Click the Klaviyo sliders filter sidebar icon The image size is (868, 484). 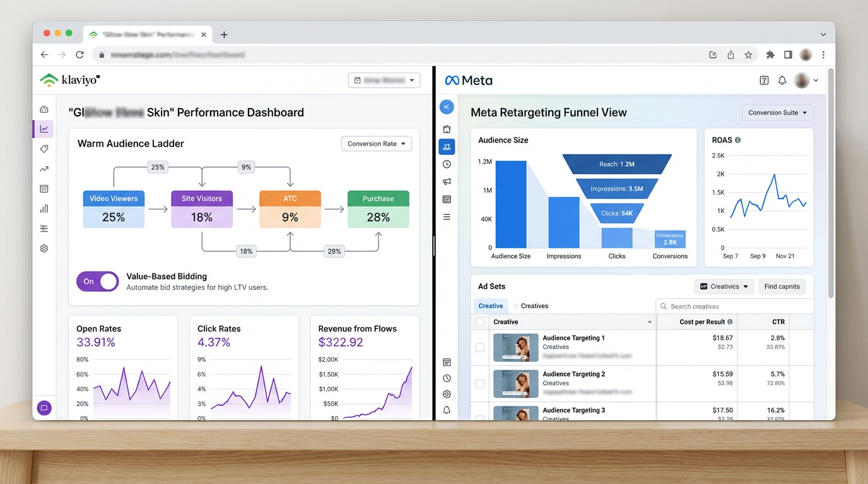point(44,229)
